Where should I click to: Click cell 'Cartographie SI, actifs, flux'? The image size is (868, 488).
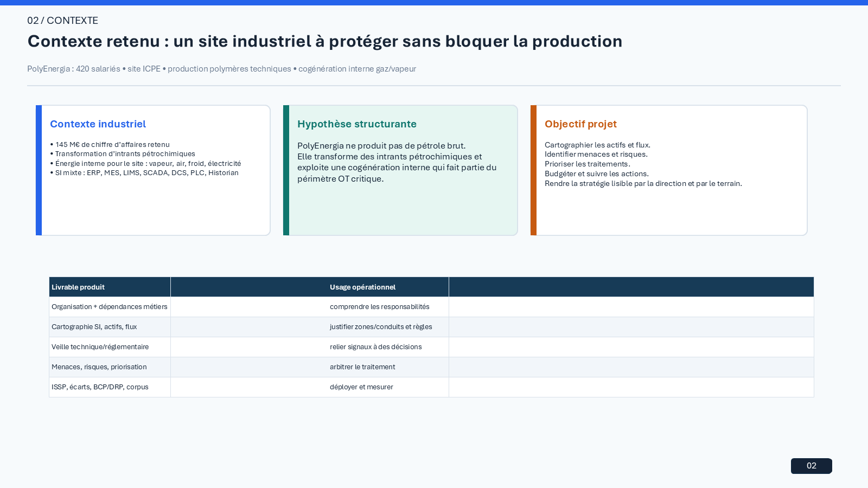(x=94, y=327)
